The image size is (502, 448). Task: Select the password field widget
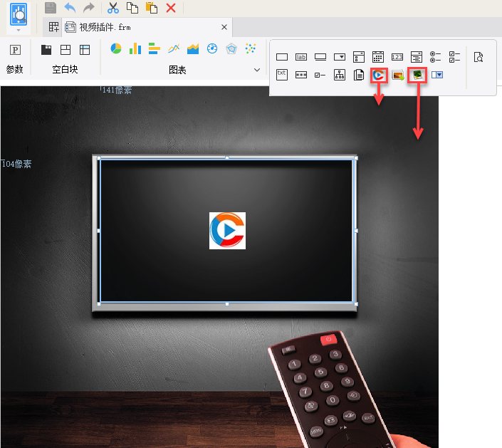[x=301, y=75]
